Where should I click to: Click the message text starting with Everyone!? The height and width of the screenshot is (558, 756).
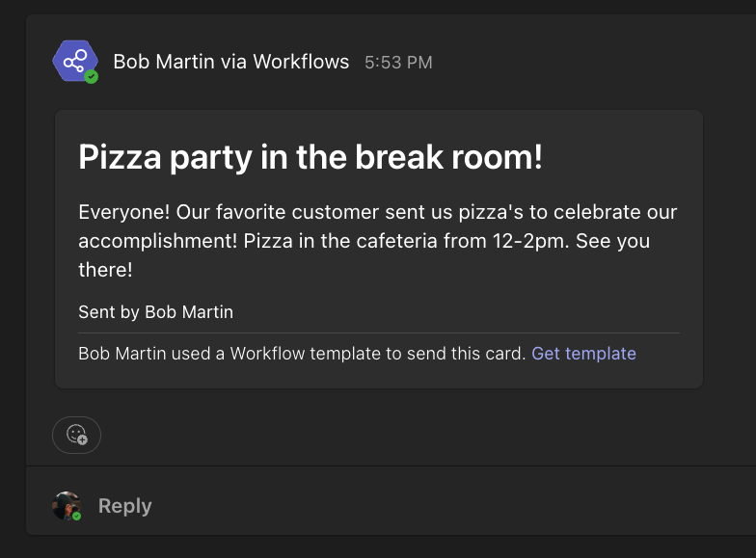pos(378,241)
